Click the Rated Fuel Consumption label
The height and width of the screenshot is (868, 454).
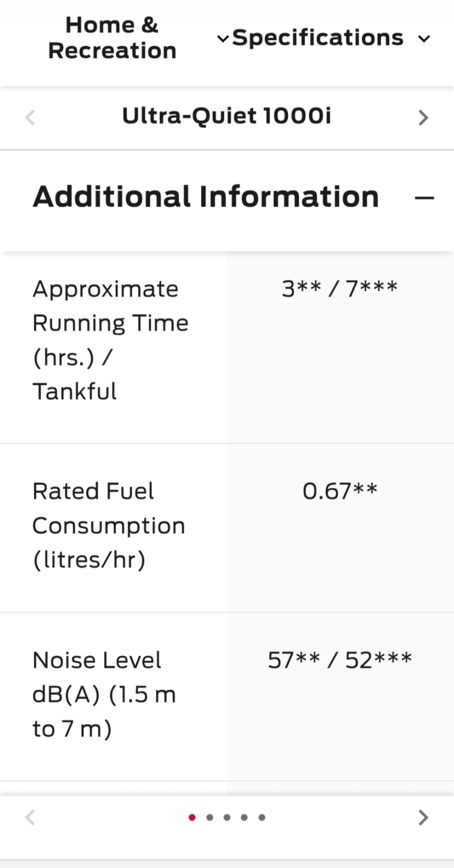point(109,525)
